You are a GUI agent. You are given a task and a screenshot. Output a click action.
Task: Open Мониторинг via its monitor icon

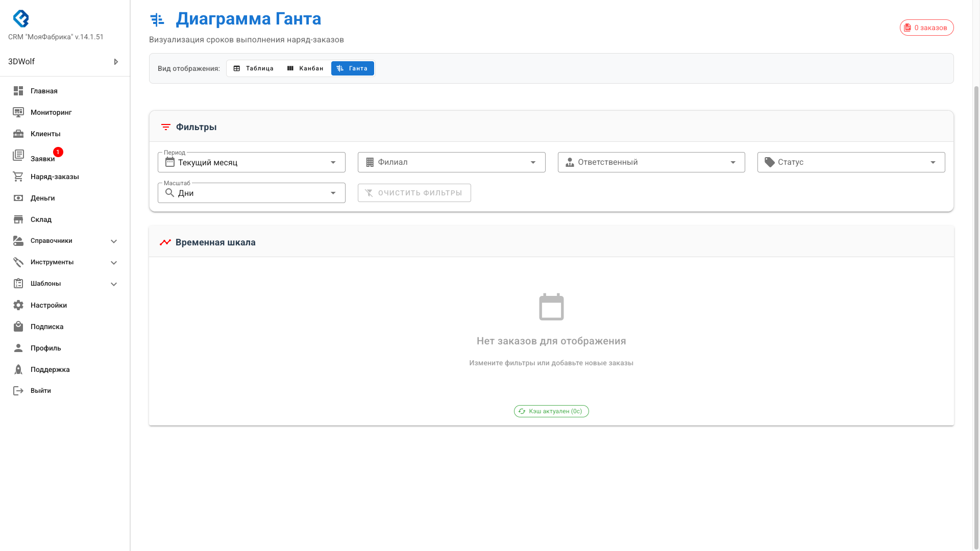click(x=18, y=112)
